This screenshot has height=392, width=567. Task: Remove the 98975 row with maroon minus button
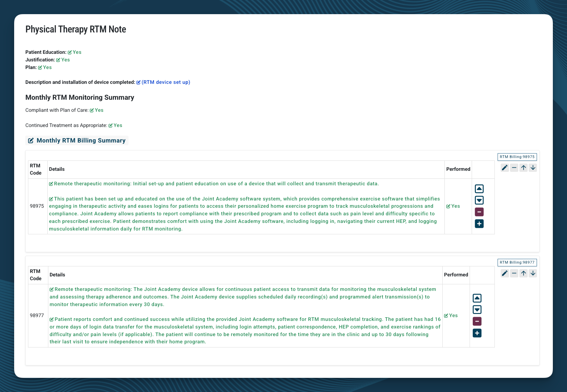[x=479, y=212]
